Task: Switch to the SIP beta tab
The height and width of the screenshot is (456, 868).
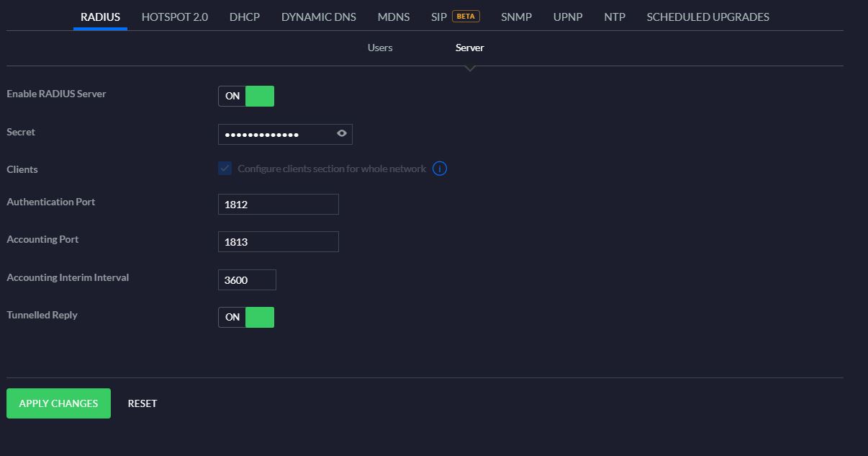Action: point(456,17)
